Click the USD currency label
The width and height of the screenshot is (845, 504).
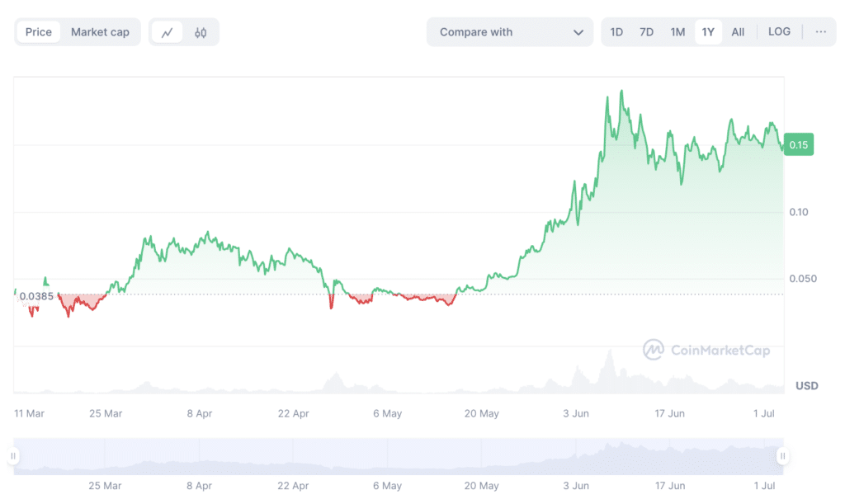[806, 386]
